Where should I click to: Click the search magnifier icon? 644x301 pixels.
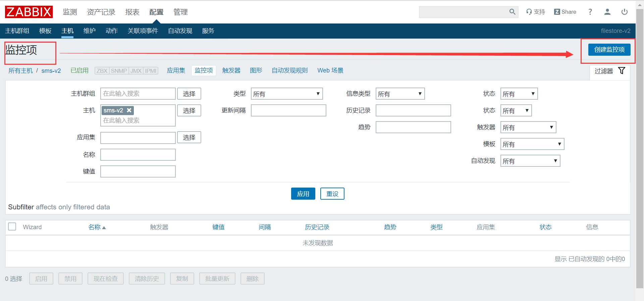click(x=512, y=12)
